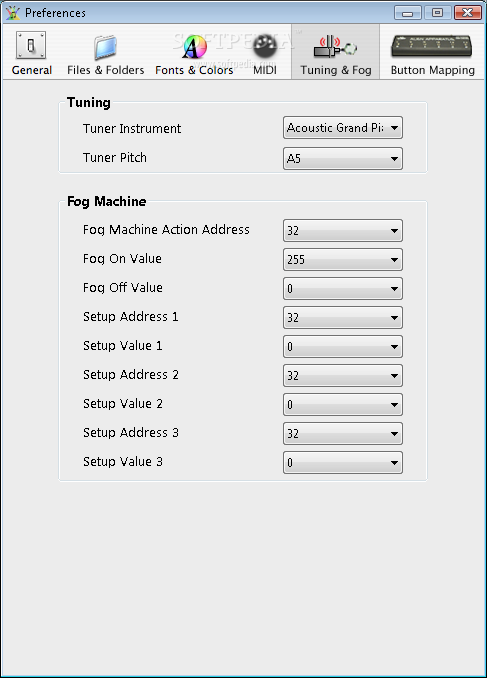This screenshot has width=487, height=678.
Task: Open the Fog On Value dropdown
Action: click(x=343, y=259)
